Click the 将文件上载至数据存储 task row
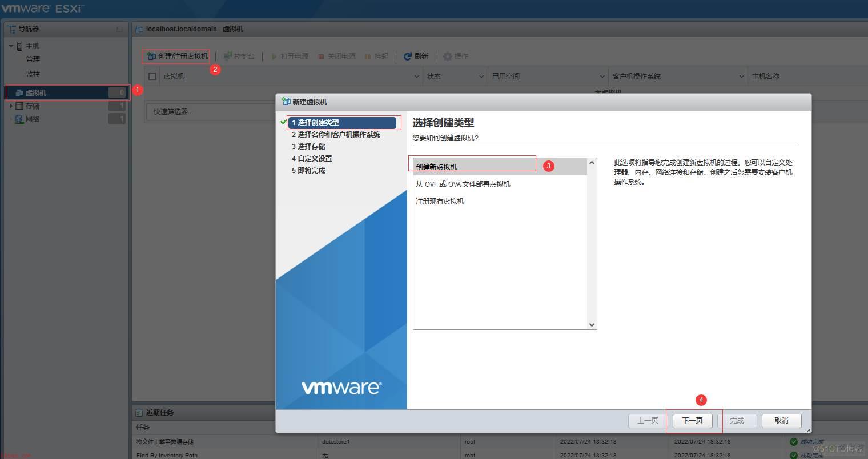This screenshot has width=868, height=459. pos(165,441)
